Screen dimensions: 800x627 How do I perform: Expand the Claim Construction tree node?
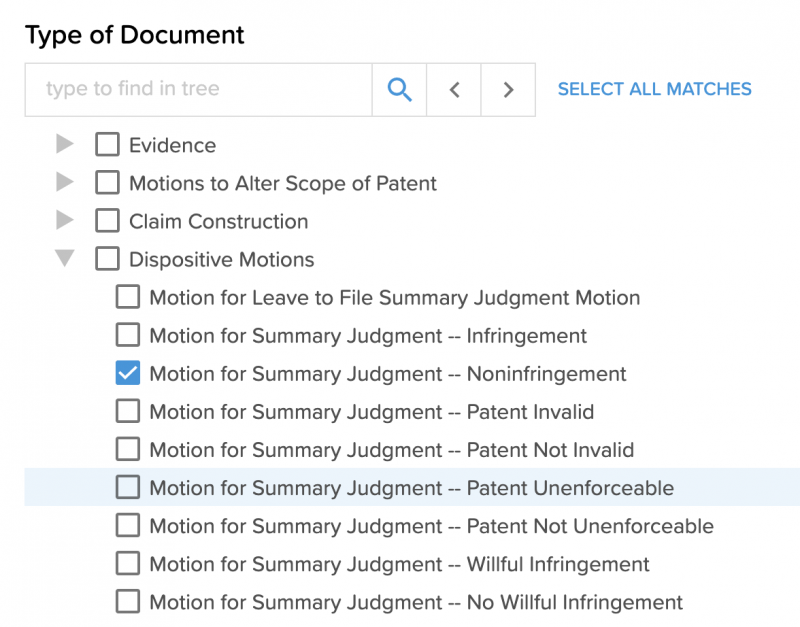coord(64,221)
